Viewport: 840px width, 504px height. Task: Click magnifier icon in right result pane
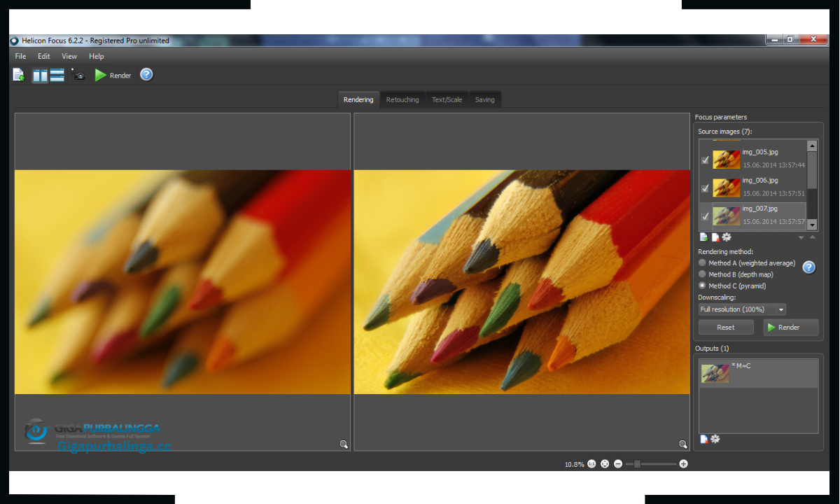683,444
